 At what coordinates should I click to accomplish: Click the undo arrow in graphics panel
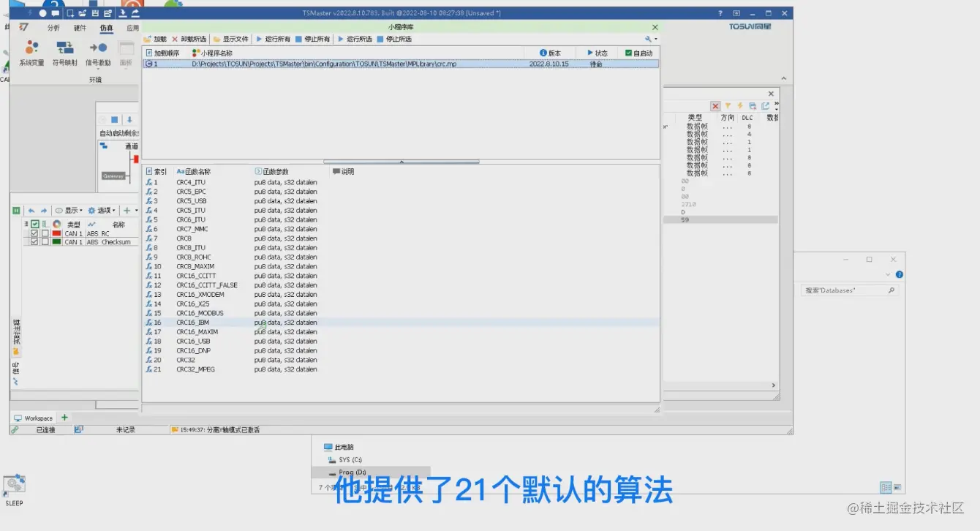click(31, 211)
